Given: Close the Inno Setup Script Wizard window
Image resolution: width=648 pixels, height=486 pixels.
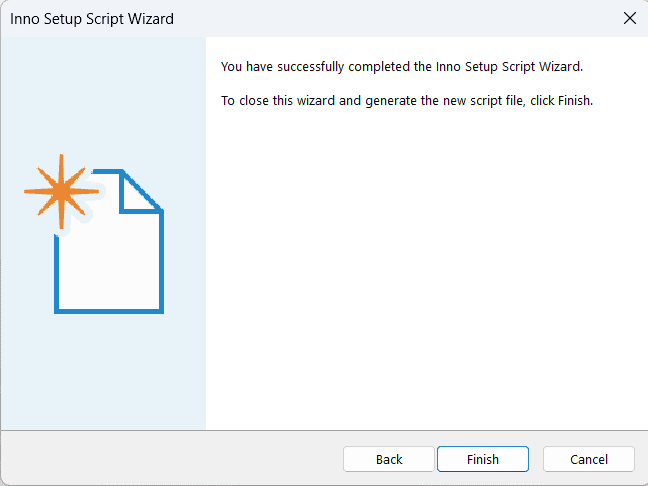Looking at the screenshot, I should [x=629, y=18].
